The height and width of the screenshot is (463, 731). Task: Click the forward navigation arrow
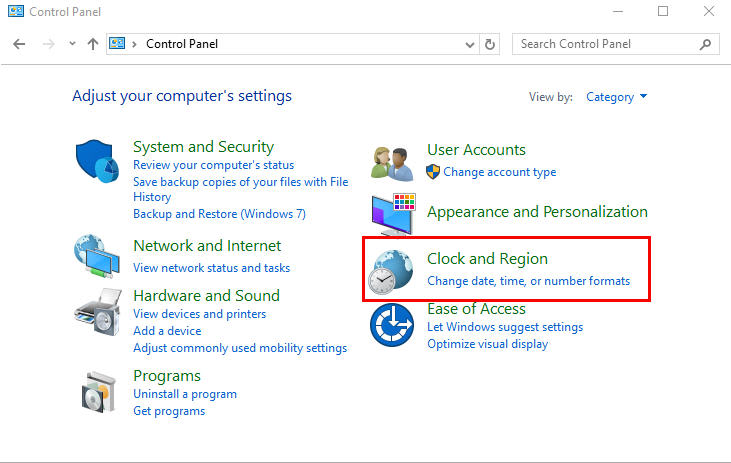click(48, 44)
